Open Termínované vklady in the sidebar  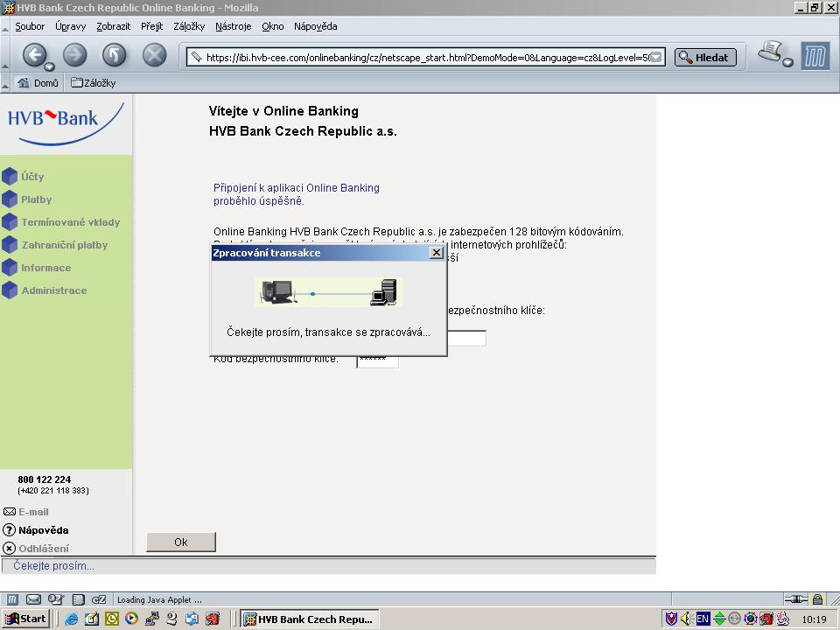point(61,221)
